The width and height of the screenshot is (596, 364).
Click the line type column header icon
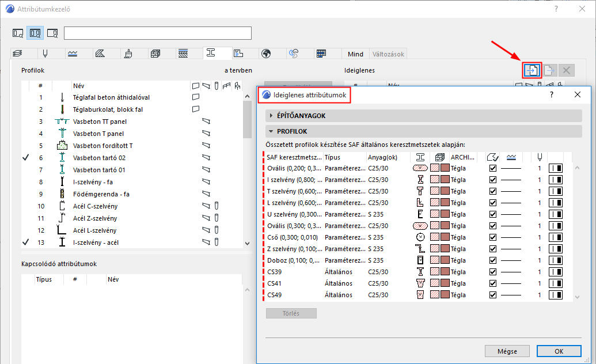pyautogui.click(x=511, y=157)
